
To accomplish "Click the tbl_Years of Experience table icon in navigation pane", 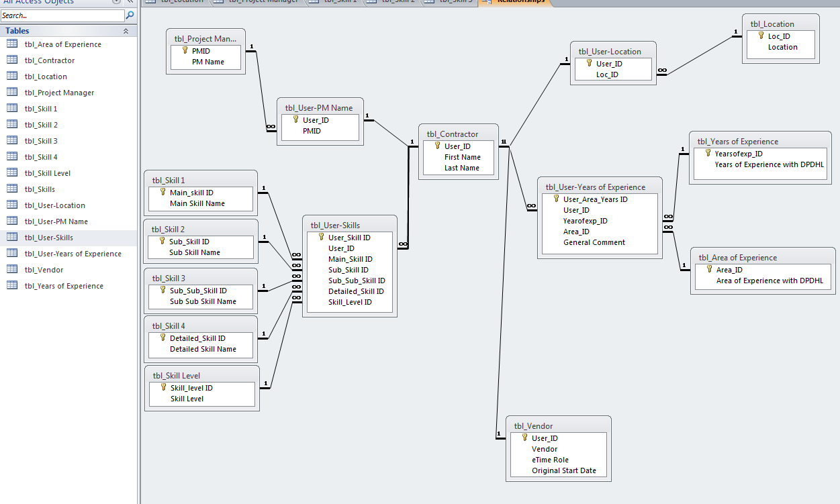I will click(11, 286).
